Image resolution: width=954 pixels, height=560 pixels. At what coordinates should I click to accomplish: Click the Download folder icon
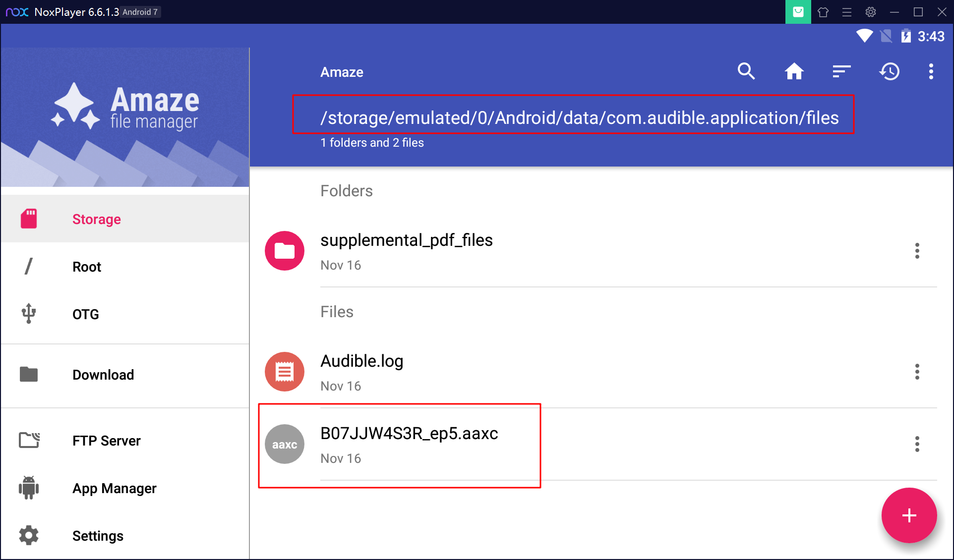point(29,374)
